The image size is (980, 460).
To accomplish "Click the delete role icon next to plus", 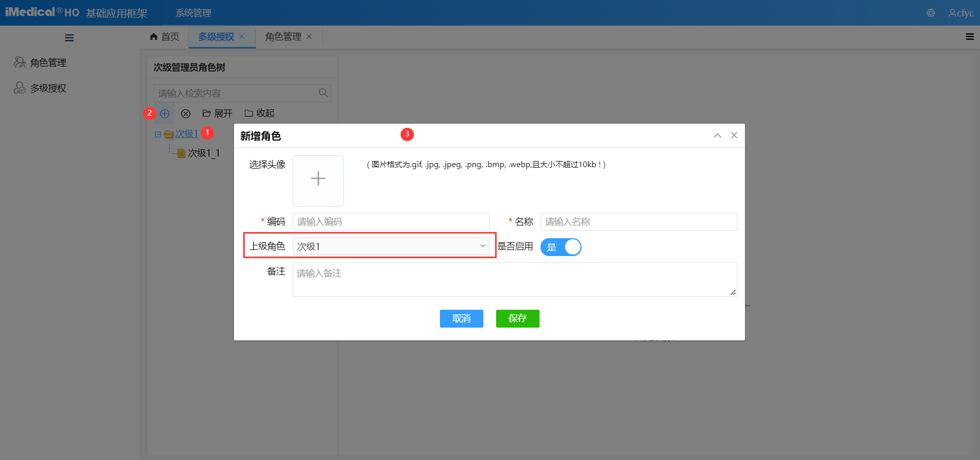I will (185, 113).
